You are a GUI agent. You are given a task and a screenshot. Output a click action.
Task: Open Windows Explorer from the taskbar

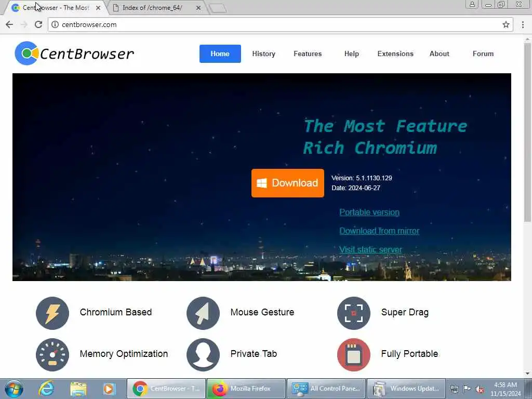coord(78,389)
